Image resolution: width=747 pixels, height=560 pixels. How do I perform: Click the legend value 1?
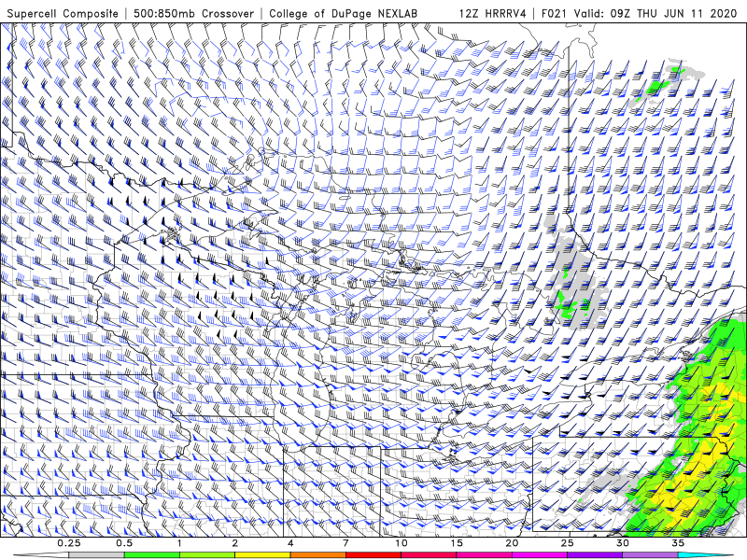point(179,543)
